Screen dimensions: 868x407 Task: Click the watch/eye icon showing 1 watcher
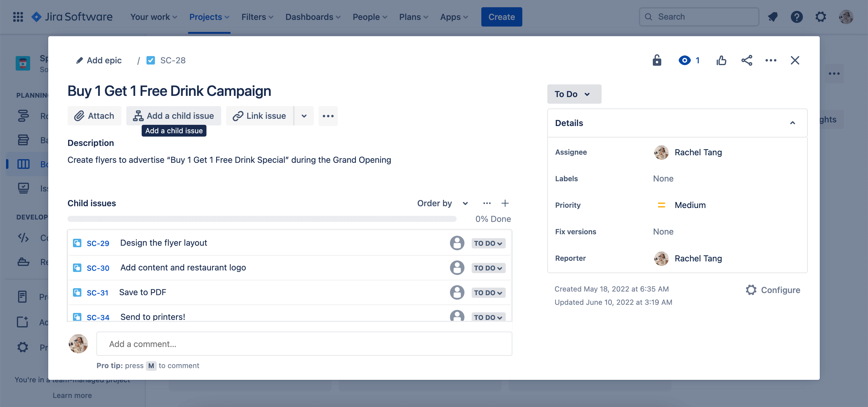coord(690,60)
